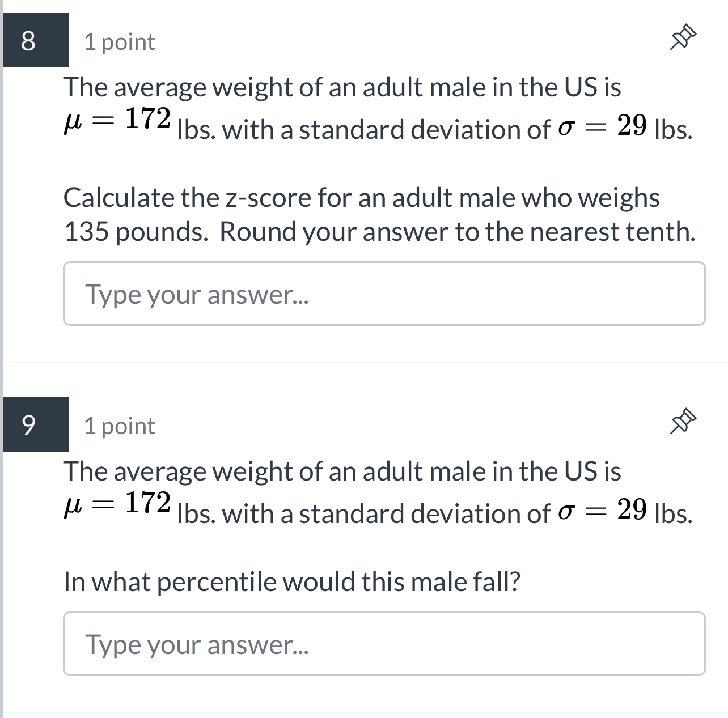Click 'Type your answer...' under question 8
Viewport: 728px width, 718px height.
197,294
